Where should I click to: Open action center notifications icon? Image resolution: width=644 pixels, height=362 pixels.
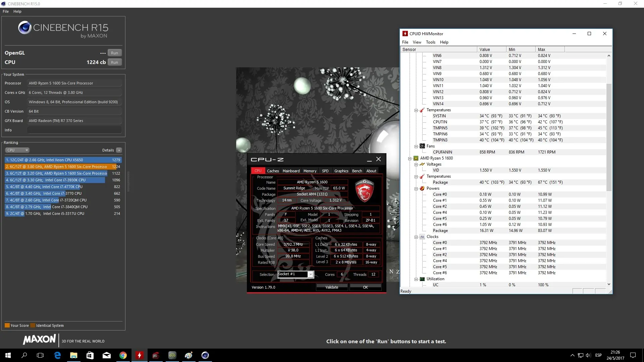tap(633, 355)
